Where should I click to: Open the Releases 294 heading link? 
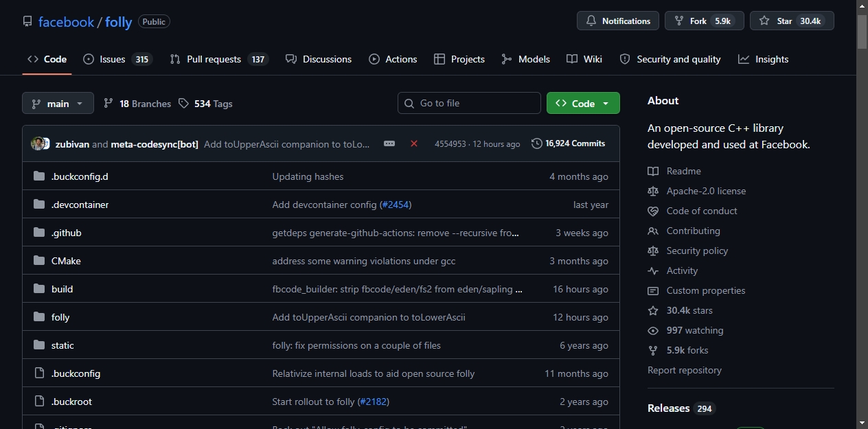681,408
